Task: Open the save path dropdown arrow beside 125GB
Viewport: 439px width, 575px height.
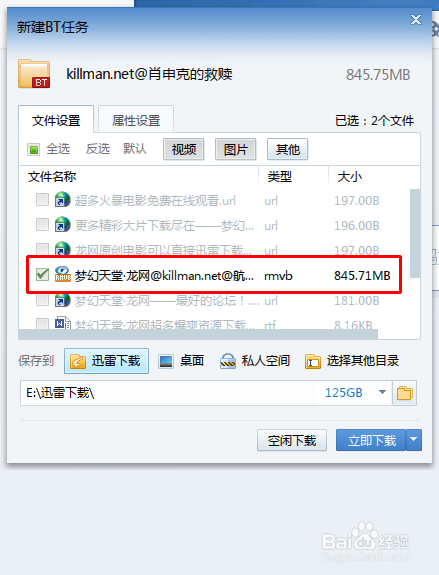Action: click(x=382, y=392)
